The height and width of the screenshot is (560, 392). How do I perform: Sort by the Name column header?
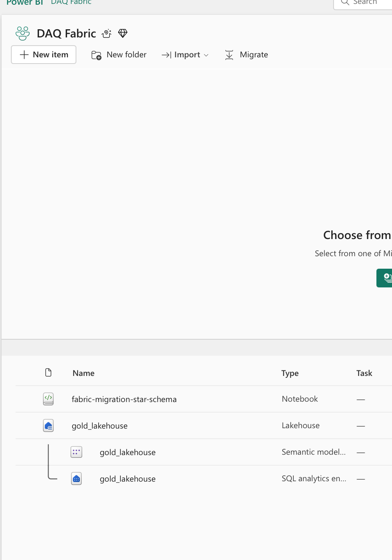point(83,373)
